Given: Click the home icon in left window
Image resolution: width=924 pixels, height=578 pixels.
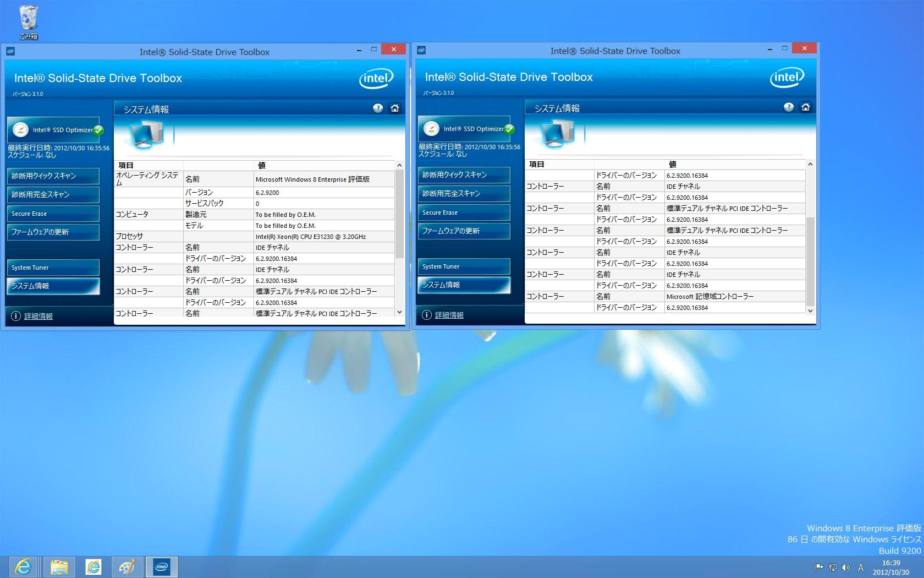Looking at the screenshot, I should pos(394,108).
